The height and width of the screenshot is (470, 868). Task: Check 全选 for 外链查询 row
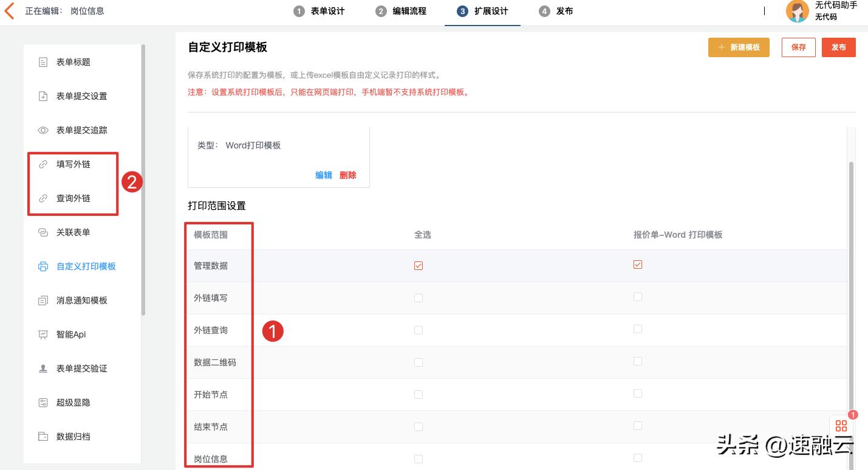(419, 330)
